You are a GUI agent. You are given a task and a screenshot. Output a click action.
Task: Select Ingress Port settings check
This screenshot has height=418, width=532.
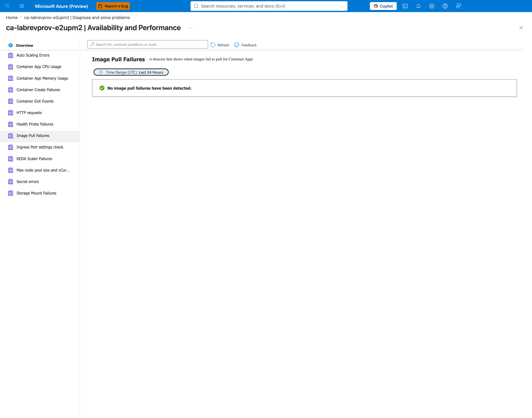pos(40,147)
